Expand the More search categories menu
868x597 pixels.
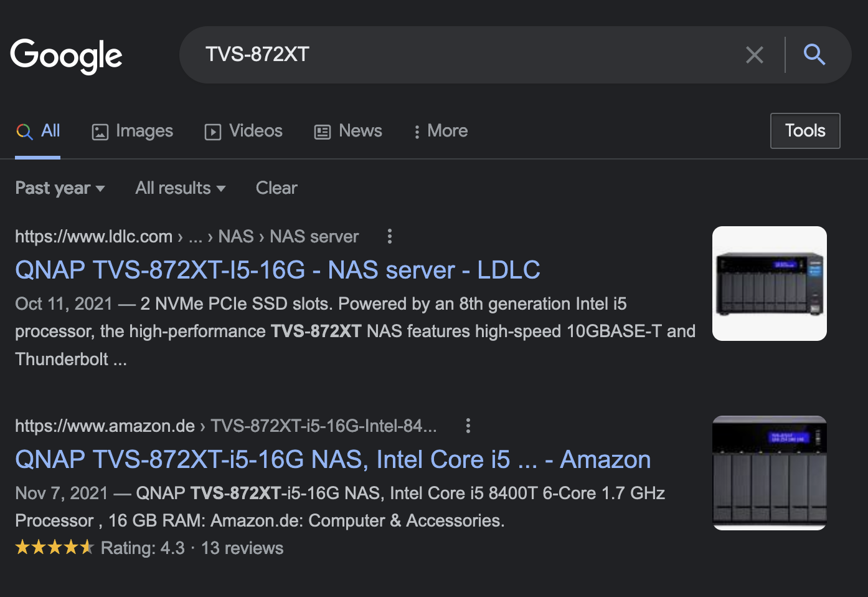click(441, 131)
